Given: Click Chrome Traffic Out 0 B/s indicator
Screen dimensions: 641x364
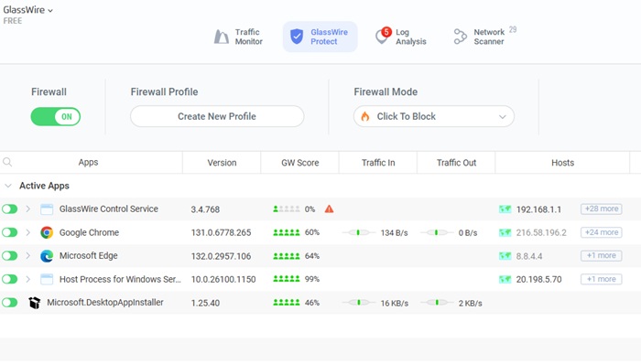Looking at the screenshot, I should [449, 232].
